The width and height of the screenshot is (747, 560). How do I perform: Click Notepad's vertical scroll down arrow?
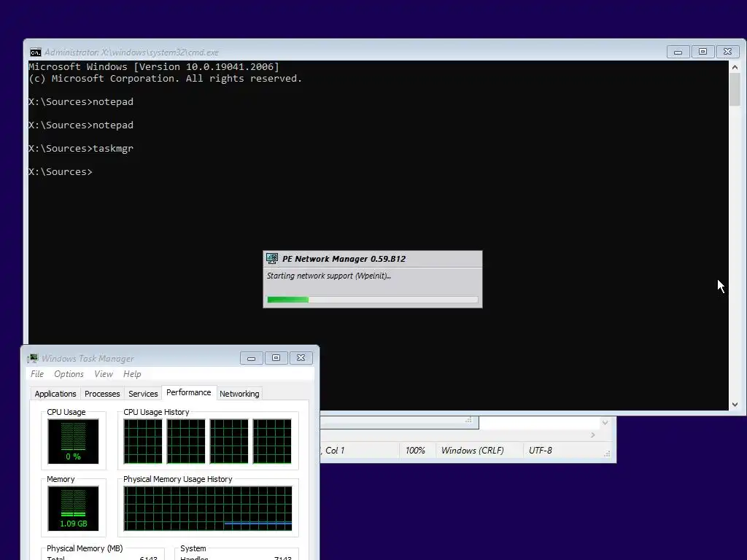[x=605, y=423]
